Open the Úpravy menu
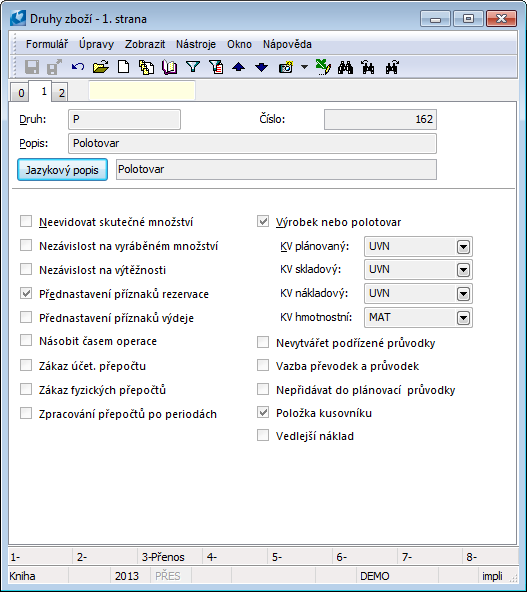The height and width of the screenshot is (592, 527). (x=96, y=44)
